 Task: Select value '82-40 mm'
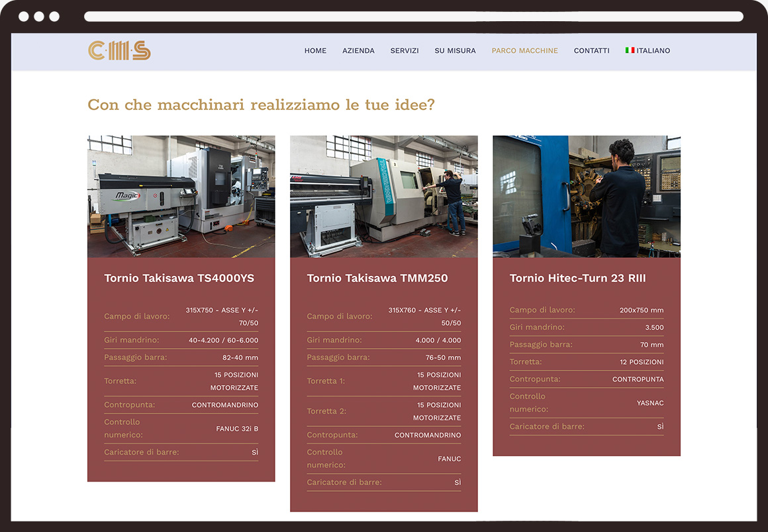click(x=240, y=358)
